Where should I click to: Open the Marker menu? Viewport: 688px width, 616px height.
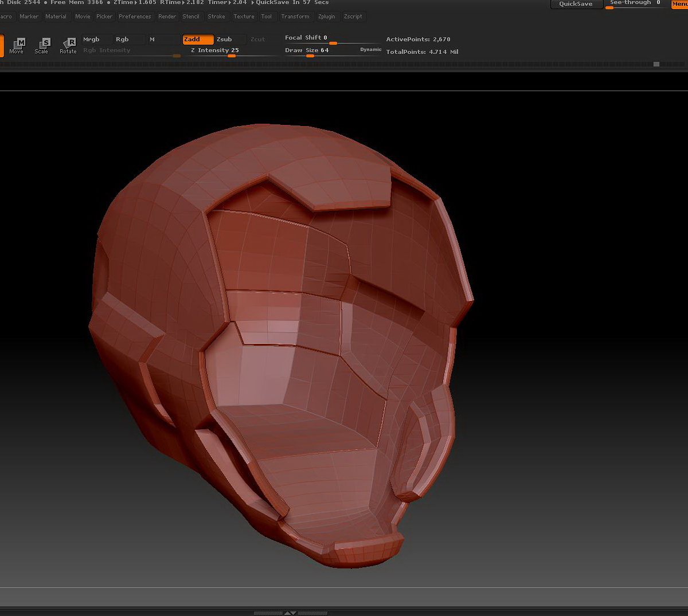tap(29, 17)
